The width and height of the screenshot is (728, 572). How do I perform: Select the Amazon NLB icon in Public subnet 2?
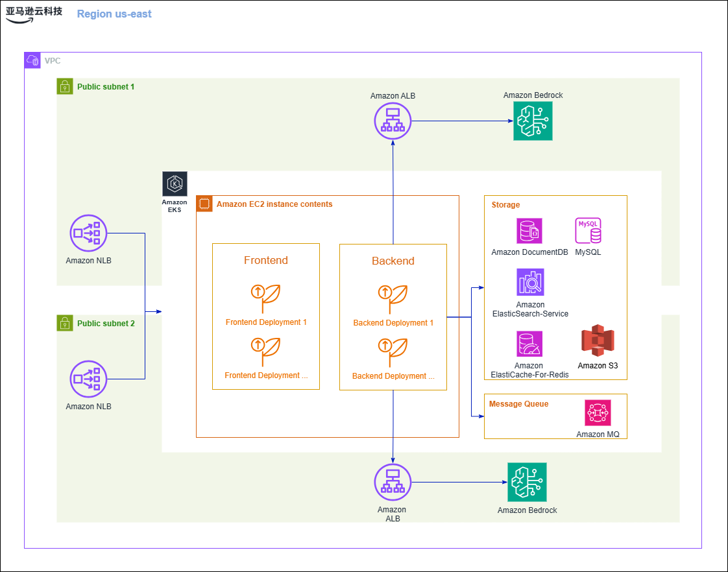click(x=88, y=379)
